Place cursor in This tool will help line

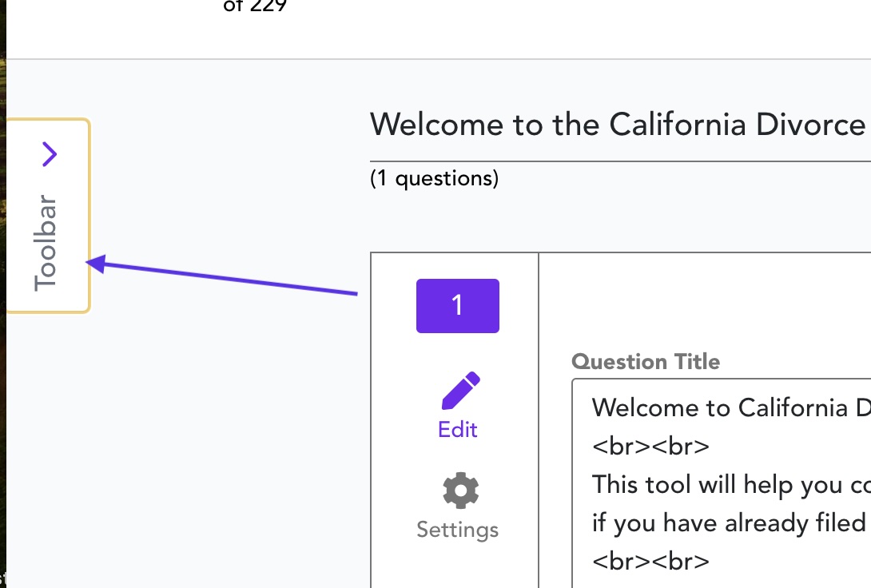point(731,485)
